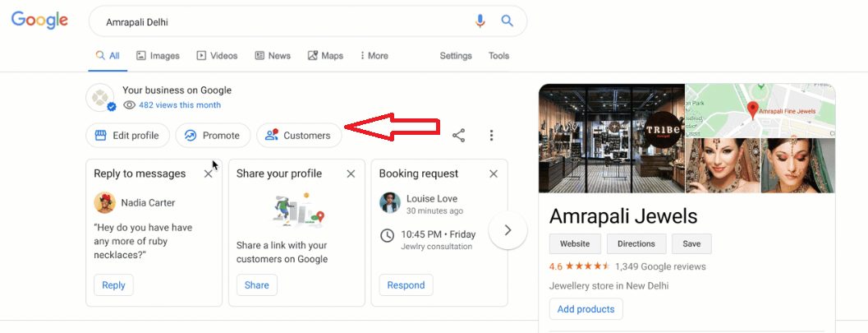The width and height of the screenshot is (868, 333).
Task: Click the Edit profile button
Action: point(127,135)
